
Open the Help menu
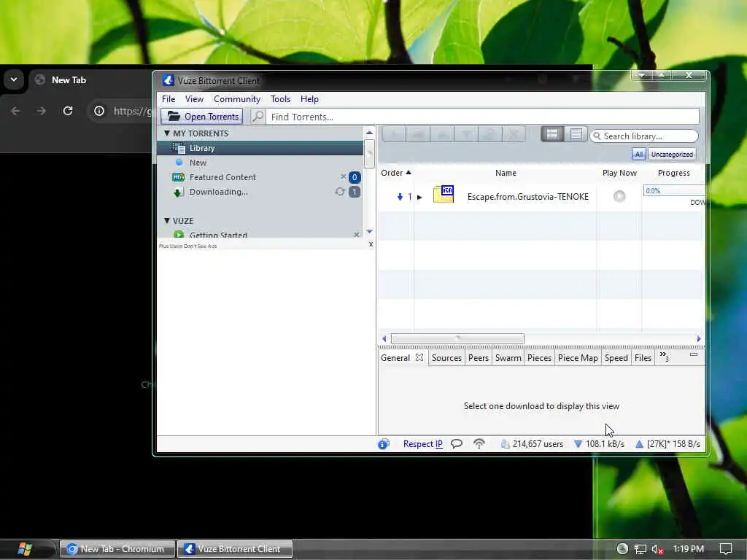(x=309, y=99)
